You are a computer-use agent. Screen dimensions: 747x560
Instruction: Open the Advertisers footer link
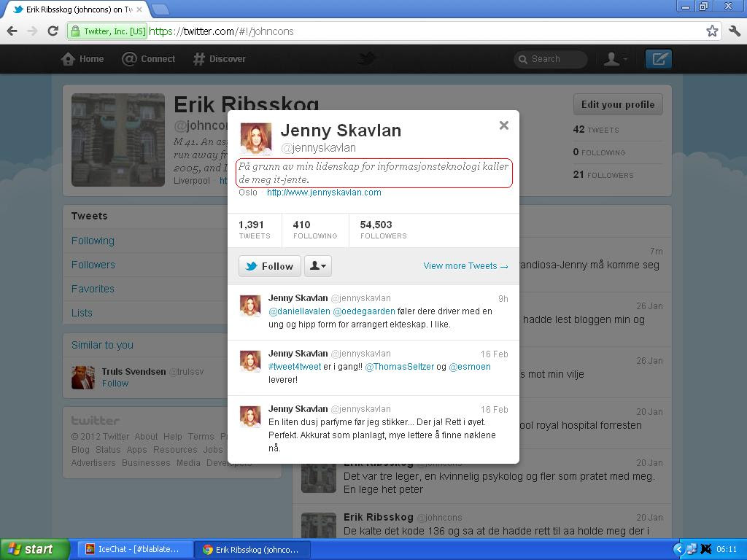pos(93,463)
